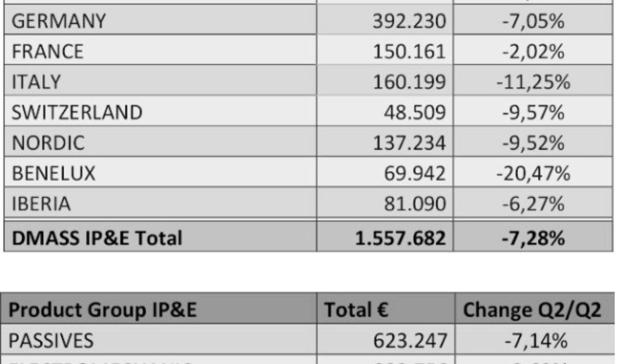The height and width of the screenshot is (364, 624).
Task: Select the DMASS IP&E Total label
Action: [96, 237]
